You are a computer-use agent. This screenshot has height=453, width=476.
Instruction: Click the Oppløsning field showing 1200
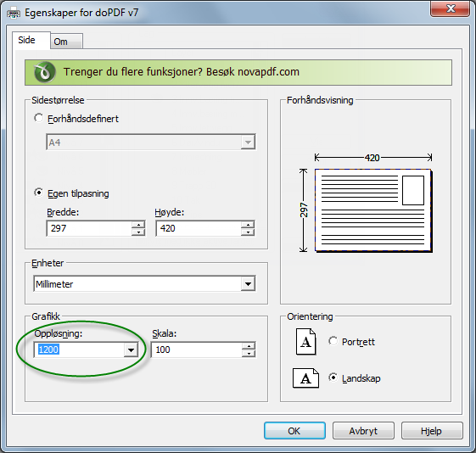[79, 350]
